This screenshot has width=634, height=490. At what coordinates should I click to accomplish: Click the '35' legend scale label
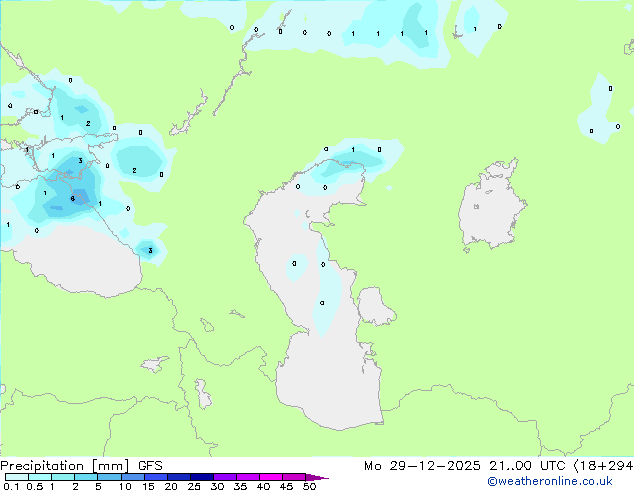click(x=240, y=486)
